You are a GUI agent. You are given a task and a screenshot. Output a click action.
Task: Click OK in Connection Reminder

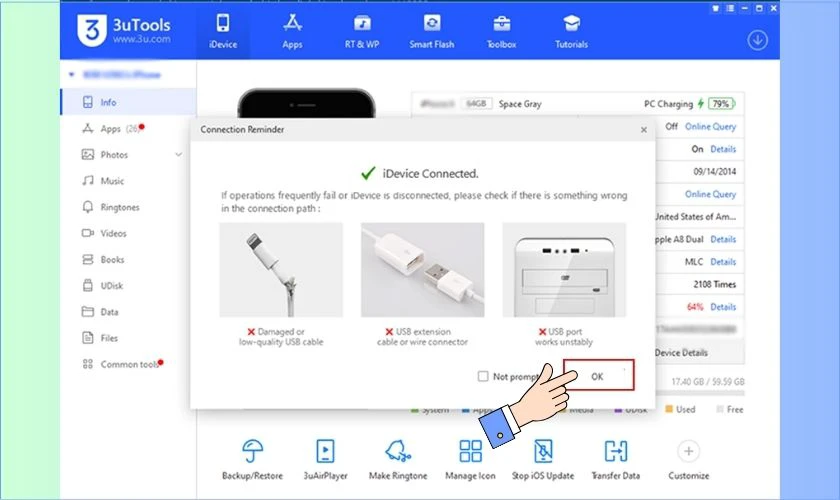pos(598,375)
